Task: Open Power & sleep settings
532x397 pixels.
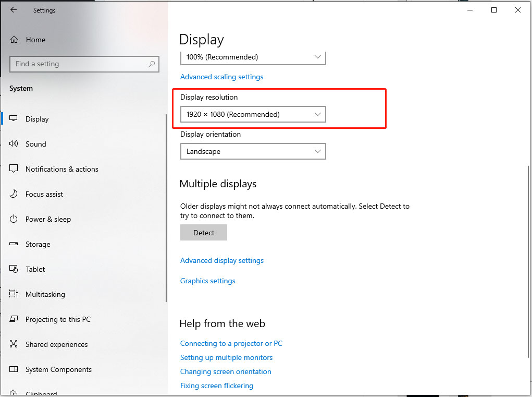Action: click(x=48, y=219)
